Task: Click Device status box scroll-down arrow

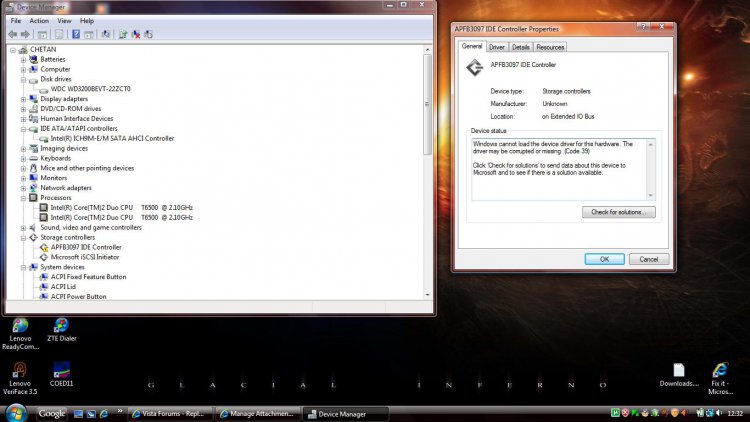Action: point(650,195)
